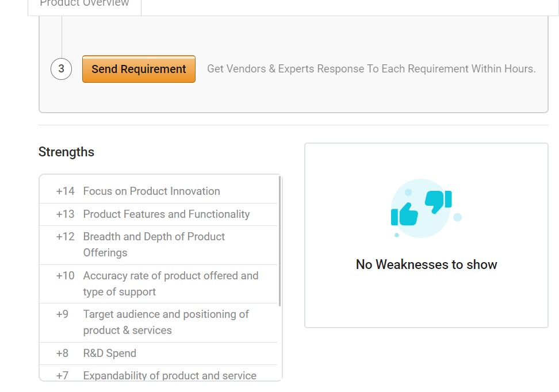Select the Product Features and Functionality row
This screenshot has width=559, height=392.
click(158, 214)
